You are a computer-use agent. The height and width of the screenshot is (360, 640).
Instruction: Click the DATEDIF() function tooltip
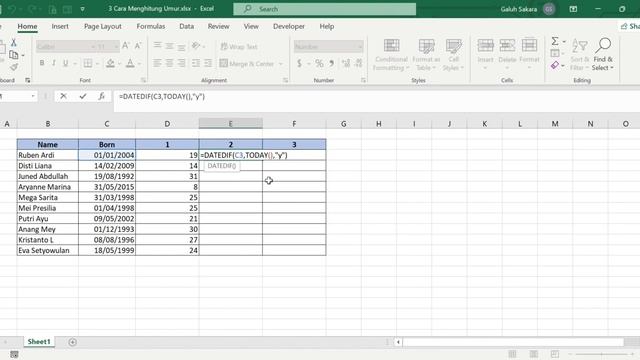pyautogui.click(x=222, y=166)
